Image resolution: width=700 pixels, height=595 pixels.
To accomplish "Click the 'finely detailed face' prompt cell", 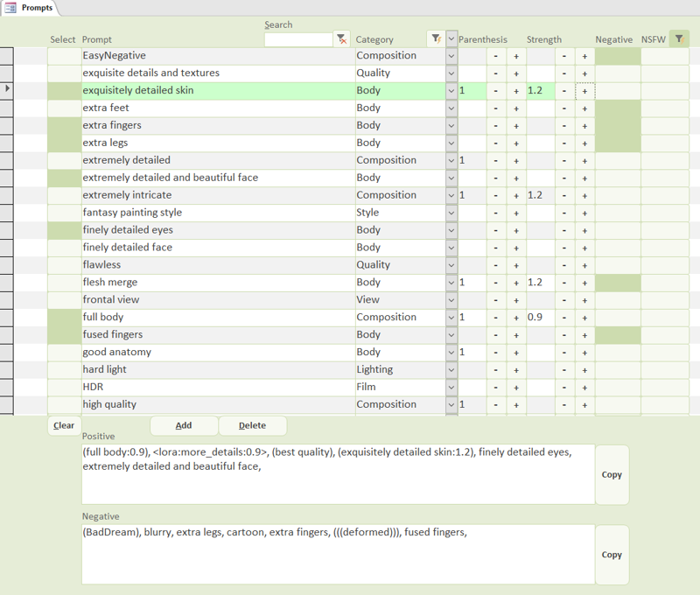I will tap(219, 248).
